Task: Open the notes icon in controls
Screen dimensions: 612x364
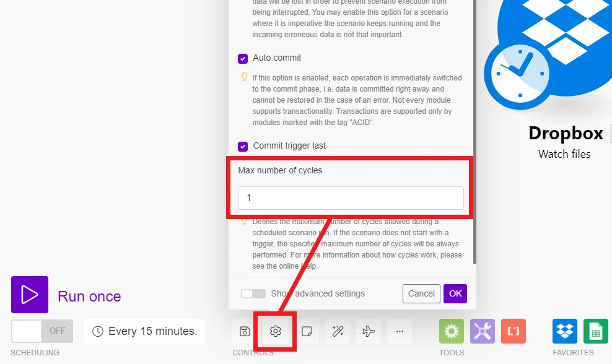Action: click(x=307, y=331)
